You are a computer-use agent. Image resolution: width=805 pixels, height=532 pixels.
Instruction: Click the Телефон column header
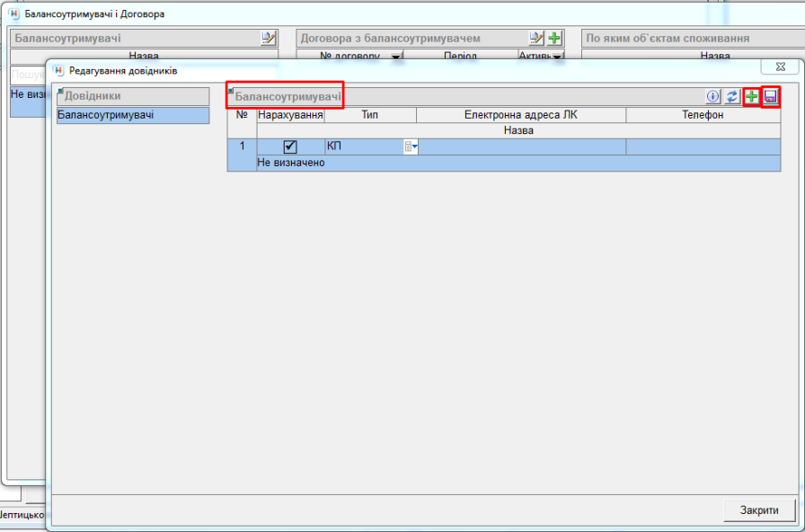703,115
